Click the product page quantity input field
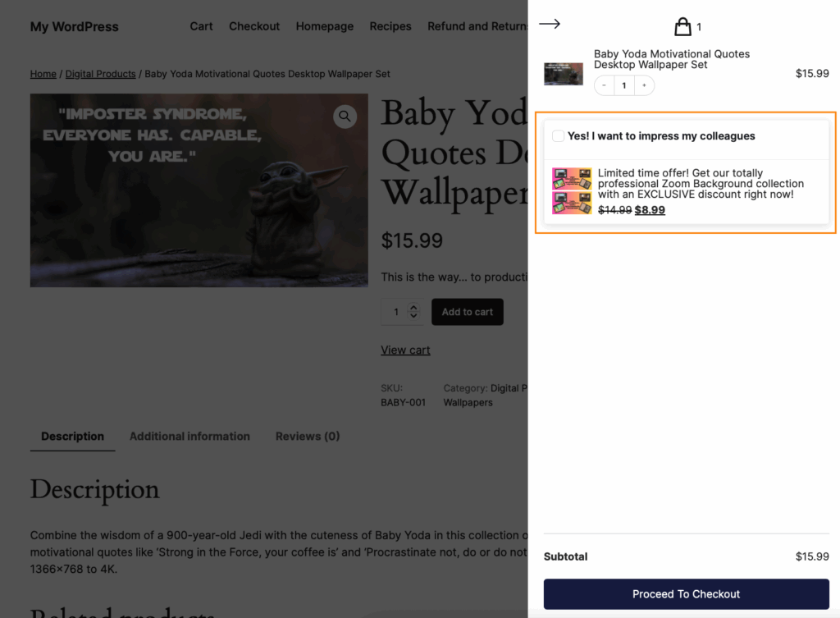Viewport: 840px width, 618px height. (x=396, y=312)
